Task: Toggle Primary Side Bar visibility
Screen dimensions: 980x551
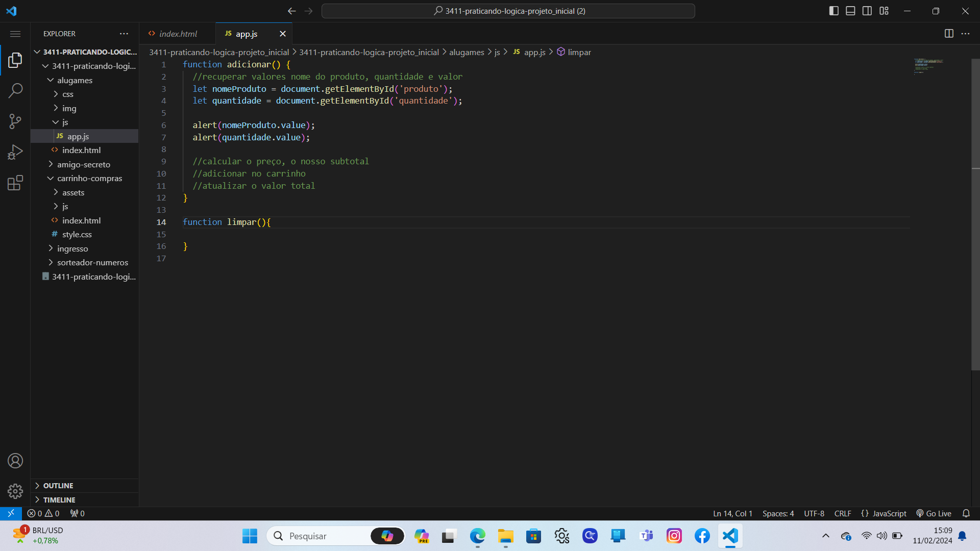Action: click(x=834, y=11)
